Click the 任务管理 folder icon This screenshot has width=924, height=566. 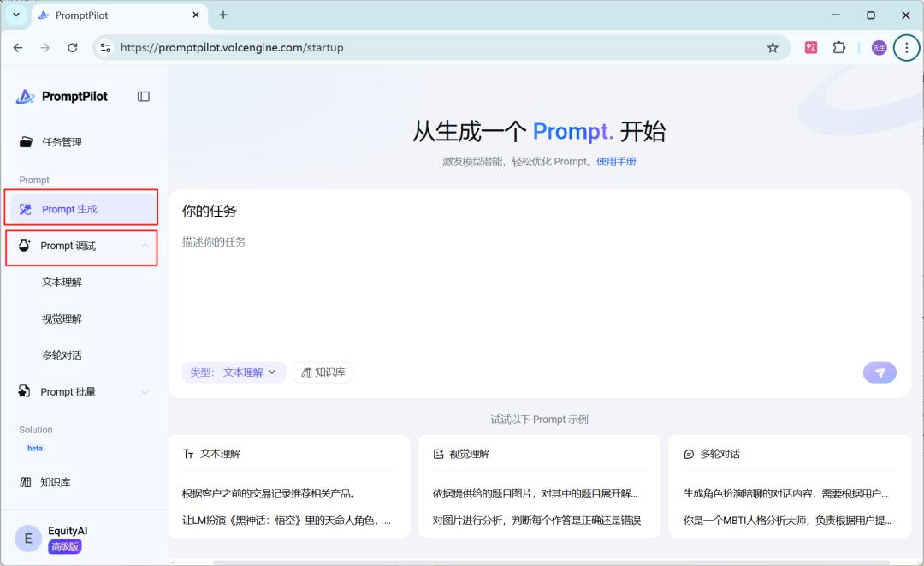tap(26, 142)
